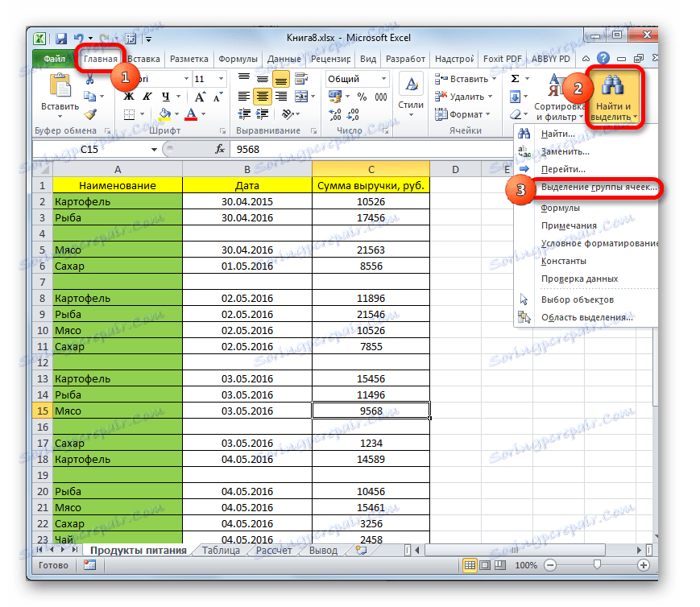Choose Выделение группы ячеек menu item
This screenshot has height=607, width=700.
599,187
